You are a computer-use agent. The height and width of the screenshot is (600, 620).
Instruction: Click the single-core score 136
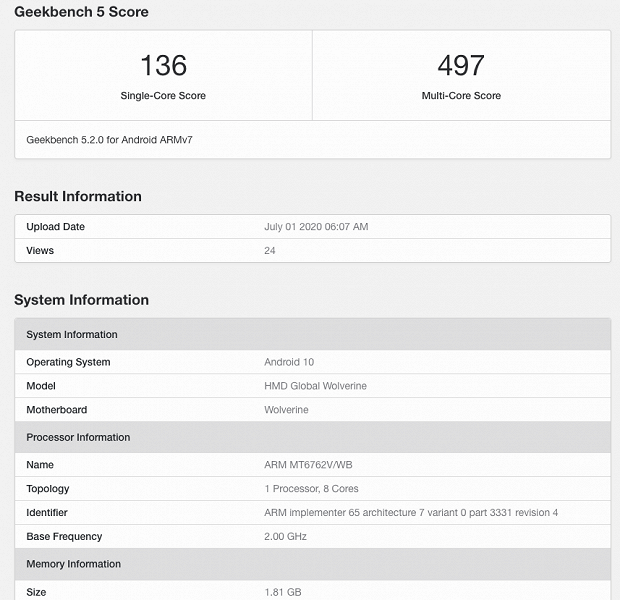pos(163,66)
